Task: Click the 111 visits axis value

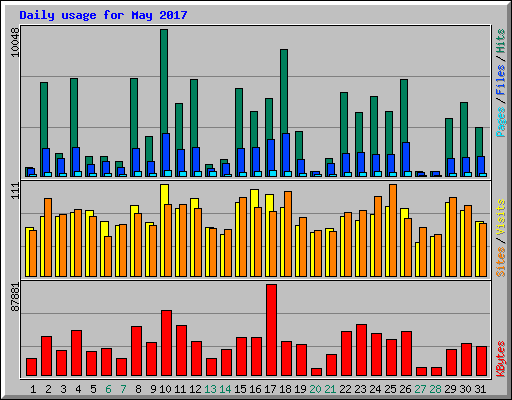Action: (15, 191)
